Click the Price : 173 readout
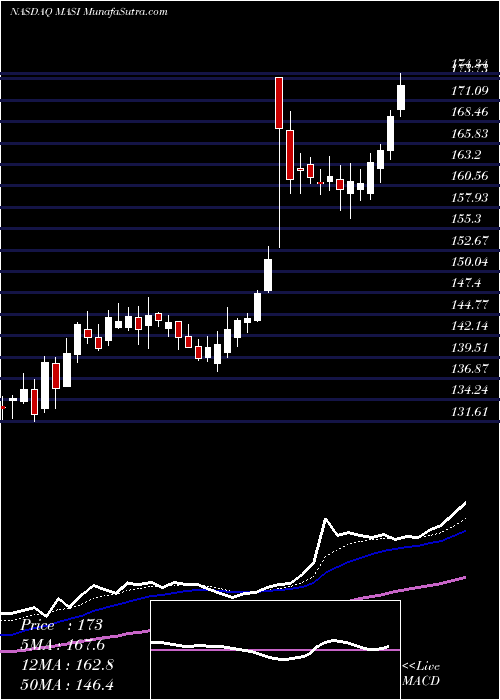 [x=62, y=625]
